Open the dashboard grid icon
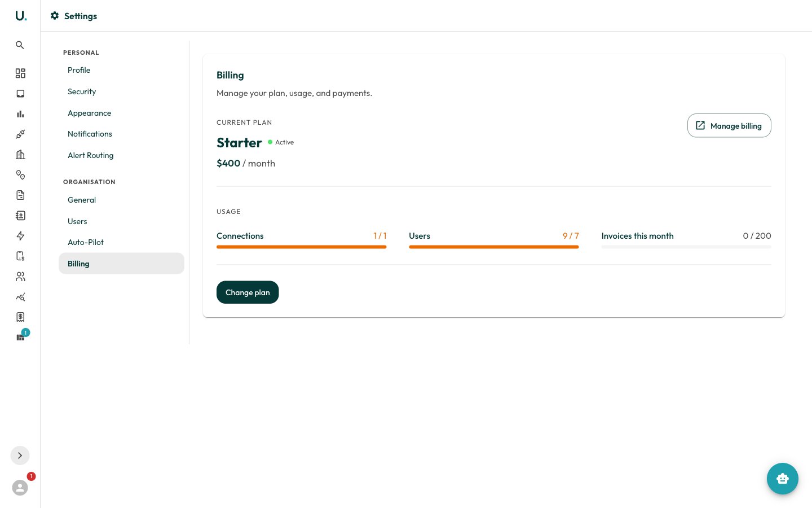The image size is (812, 508). (20, 73)
